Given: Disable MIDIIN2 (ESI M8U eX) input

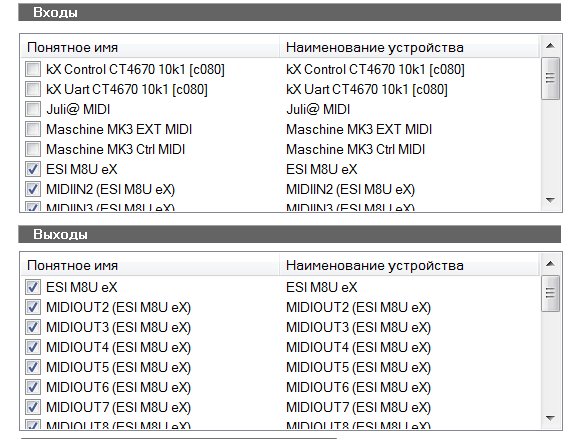Looking at the screenshot, I should coord(33,189).
